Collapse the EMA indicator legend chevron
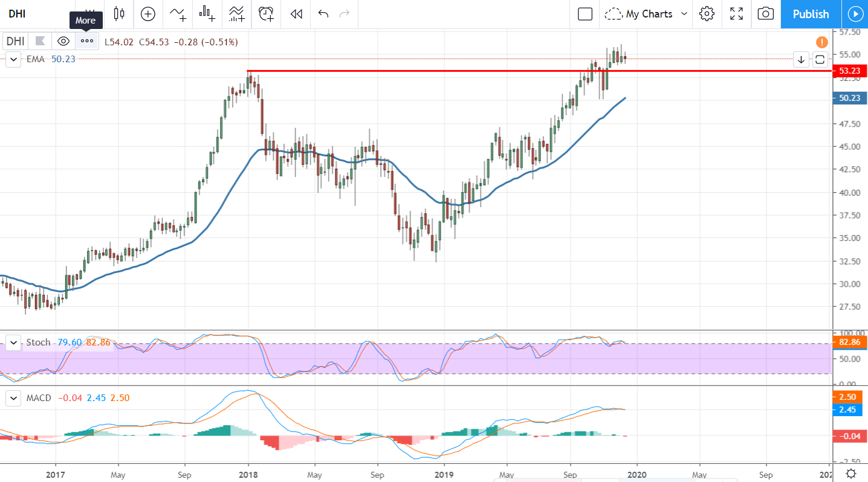868x482 pixels. pyautogui.click(x=13, y=59)
